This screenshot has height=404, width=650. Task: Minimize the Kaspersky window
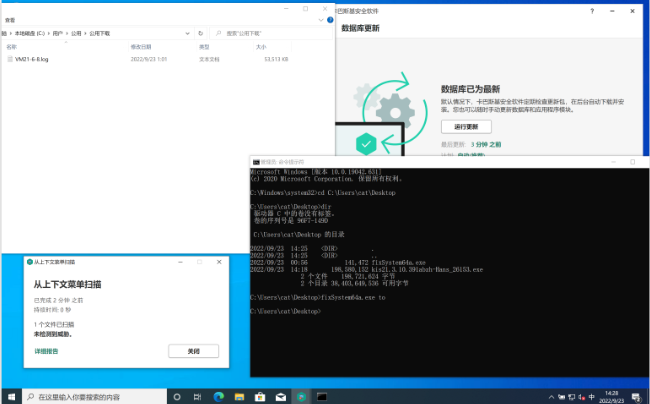click(612, 11)
